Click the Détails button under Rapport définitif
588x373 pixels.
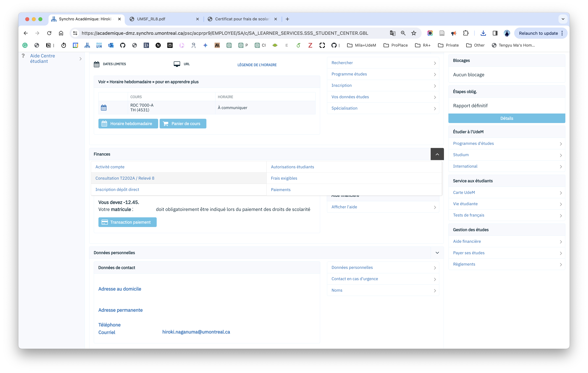click(x=507, y=118)
